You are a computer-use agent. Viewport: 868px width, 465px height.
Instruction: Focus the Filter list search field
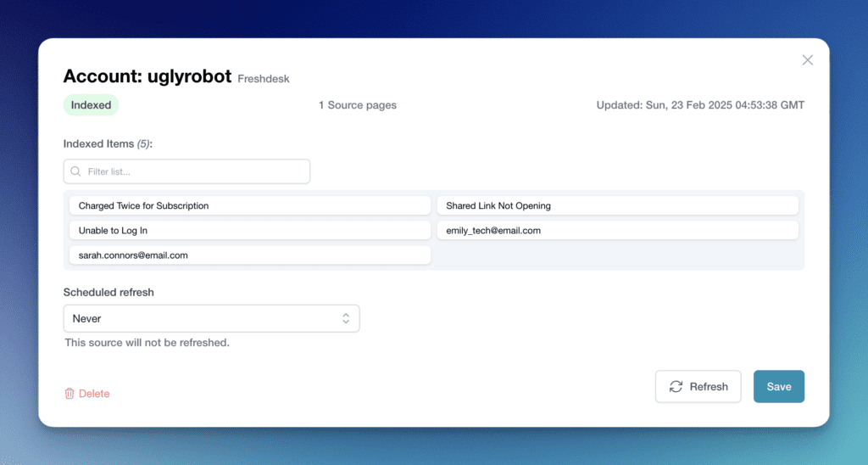pos(195,171)
